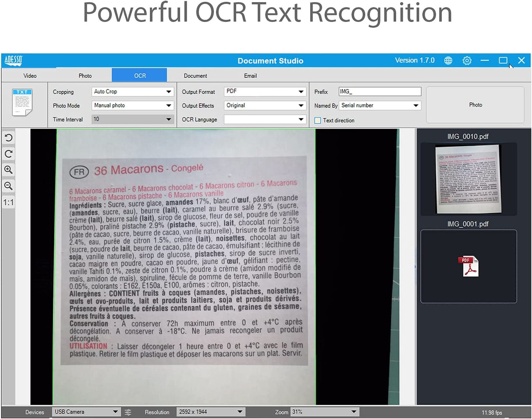Screen dimensions: 532x419
Task: Open settings gear in title bar
Action: (467, 61)
